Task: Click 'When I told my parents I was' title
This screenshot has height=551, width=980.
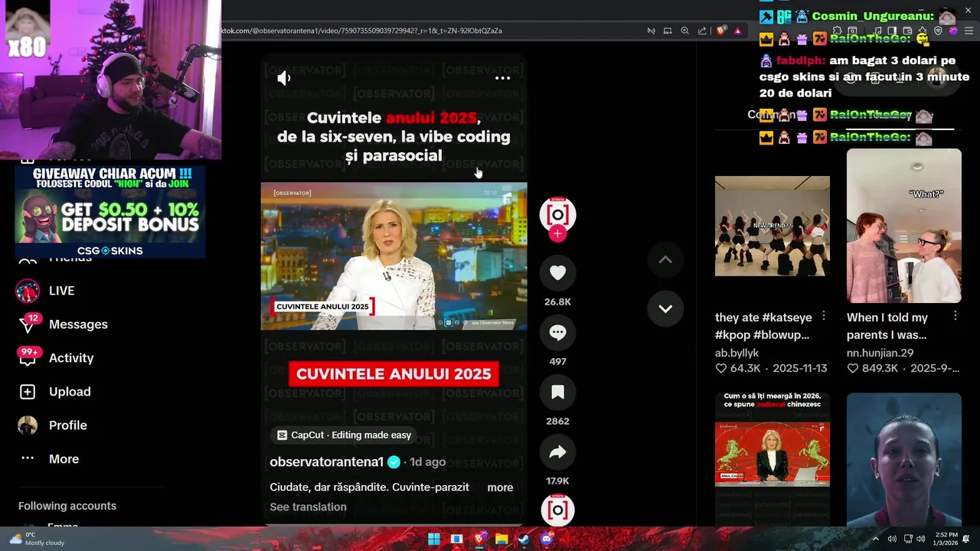Action: click(x=887, y=326)
